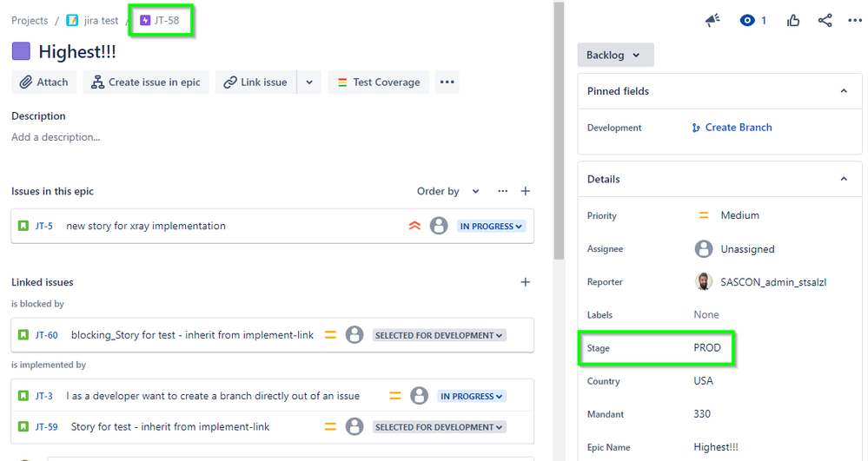The width and height of the screenshot is (868, 461).
Task: Create issue in epic
Action: pyautogui.click(x=146, y=82)
